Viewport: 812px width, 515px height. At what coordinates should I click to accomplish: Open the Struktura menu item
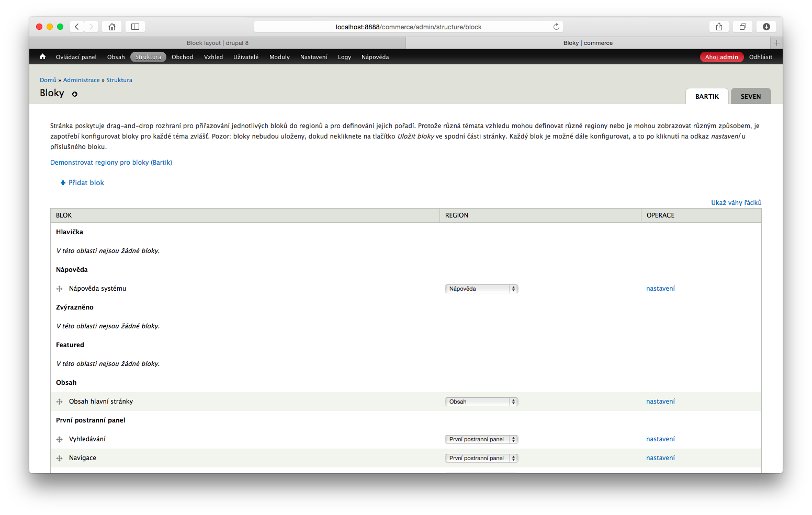coord(149,57)
